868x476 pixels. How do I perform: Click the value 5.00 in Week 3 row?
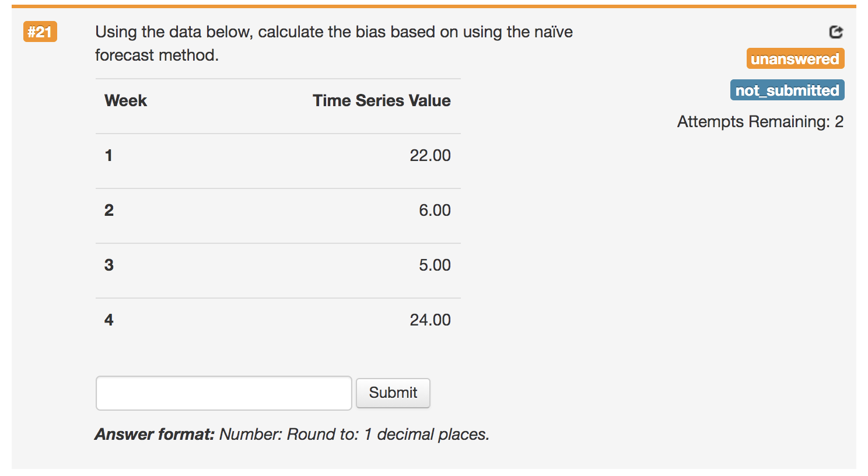click(x=435, y=265)
